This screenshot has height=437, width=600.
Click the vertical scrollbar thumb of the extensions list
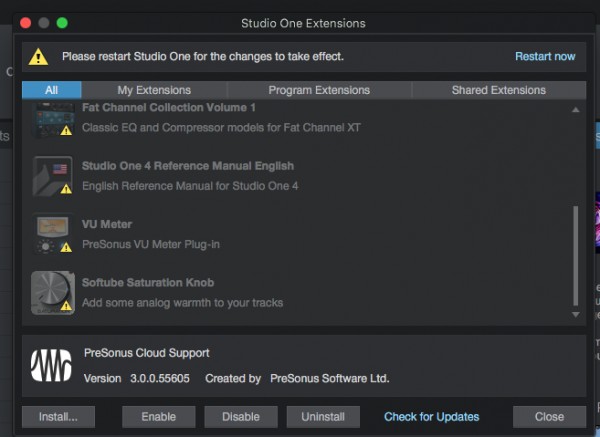tap(575, 256)
